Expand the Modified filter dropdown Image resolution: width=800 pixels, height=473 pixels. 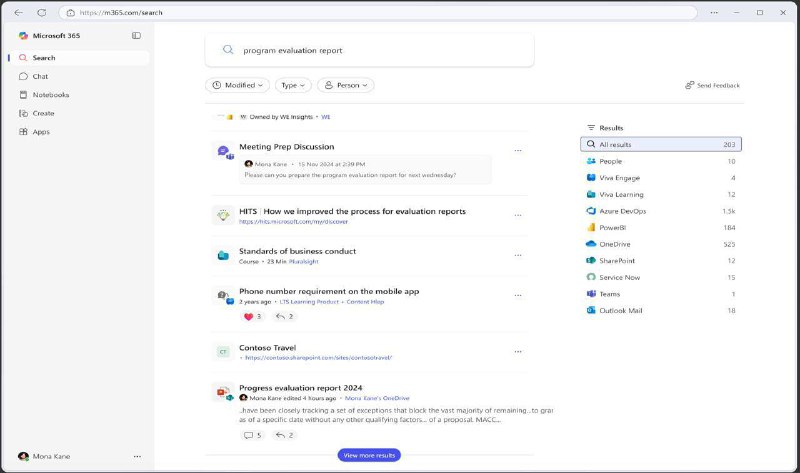click(239, 85)
